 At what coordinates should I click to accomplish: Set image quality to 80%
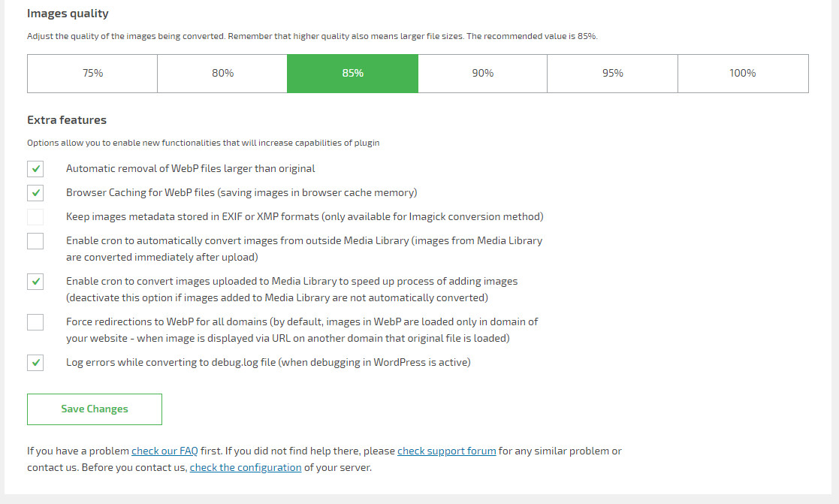222,74
